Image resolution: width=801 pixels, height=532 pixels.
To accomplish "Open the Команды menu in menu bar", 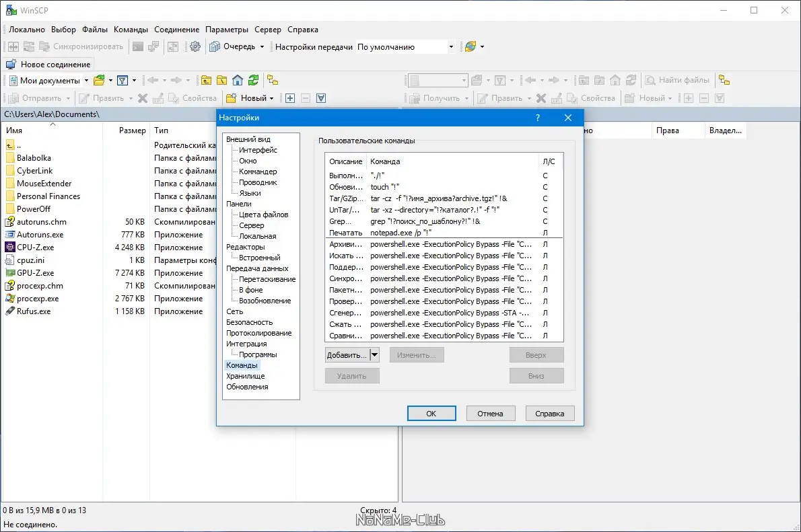I will click(x=131, y=30).
